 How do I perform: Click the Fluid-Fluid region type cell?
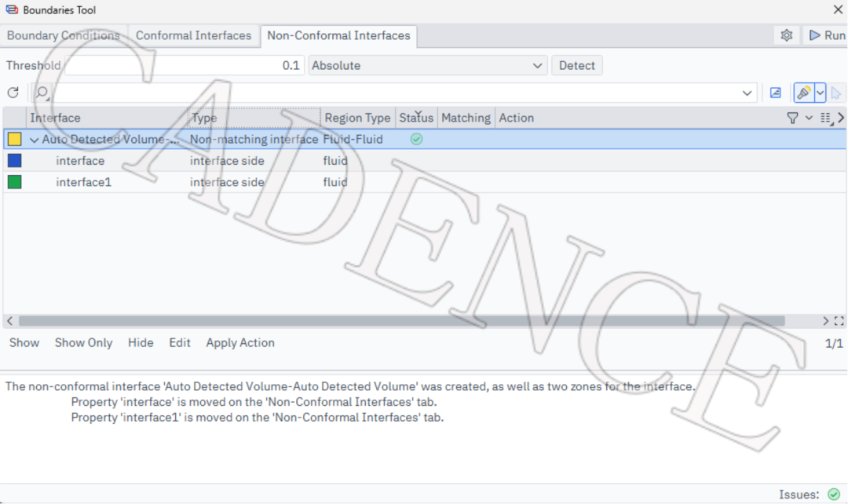coord(353,140)
